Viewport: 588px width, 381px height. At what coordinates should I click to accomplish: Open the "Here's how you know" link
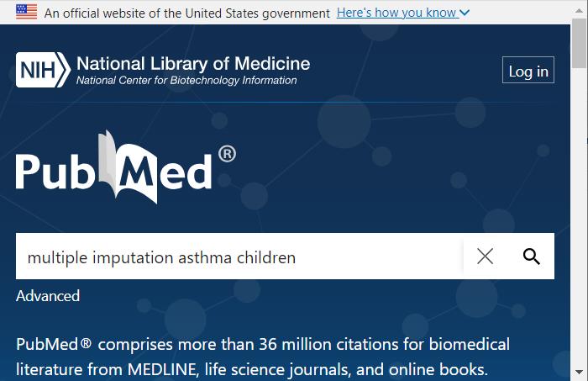click(x=396, y=13)
